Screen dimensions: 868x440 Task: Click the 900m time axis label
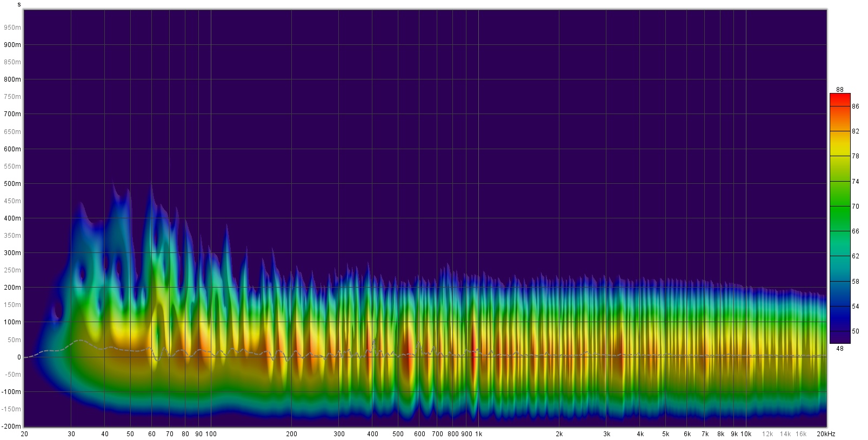(x=12, y=45)
